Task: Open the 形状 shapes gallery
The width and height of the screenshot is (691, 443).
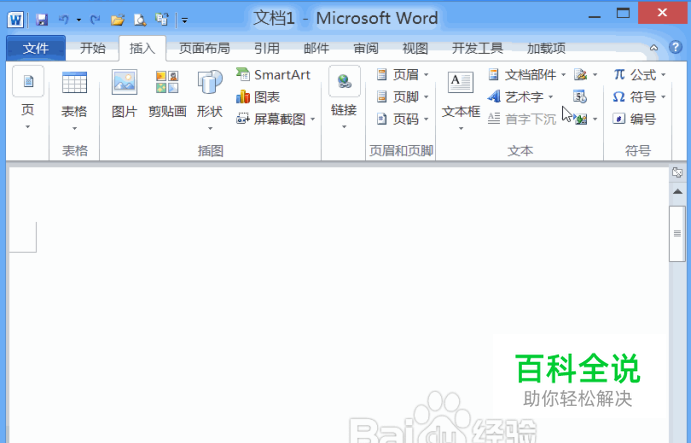Action: (x=210, y=101)
